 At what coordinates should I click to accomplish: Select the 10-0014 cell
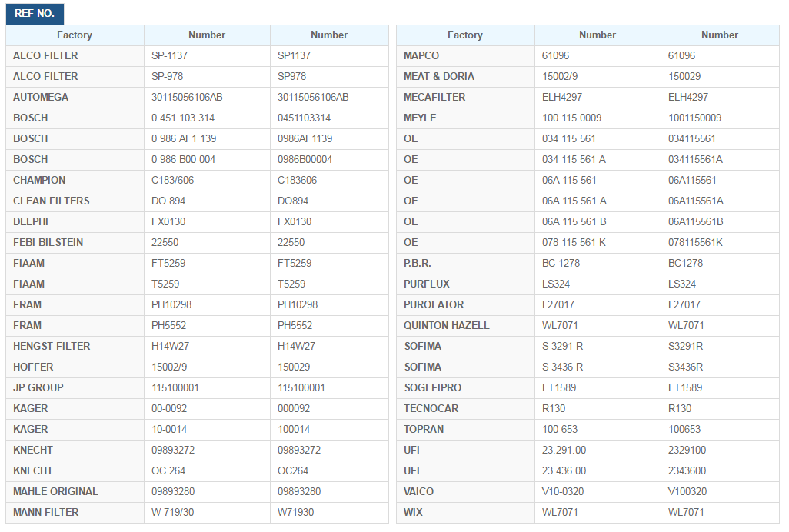point(207,430)
